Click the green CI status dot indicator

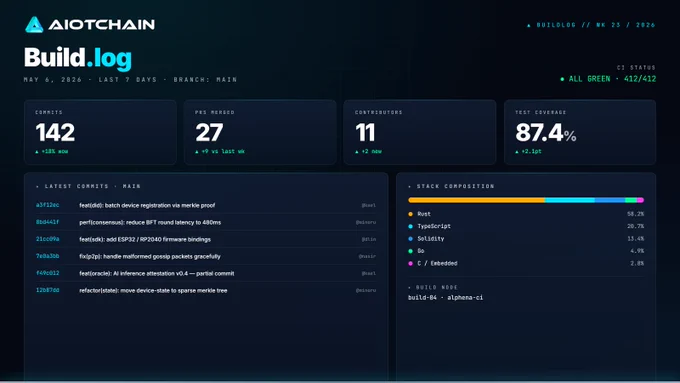(x=562, y=79)
